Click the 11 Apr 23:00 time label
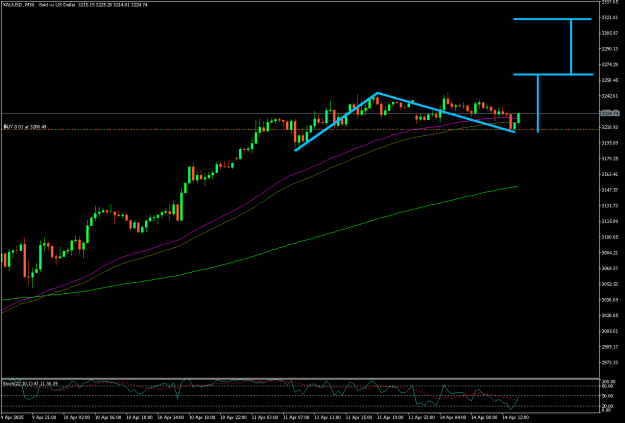Screen dimensions: 625x423 click(x=423, y=417)
